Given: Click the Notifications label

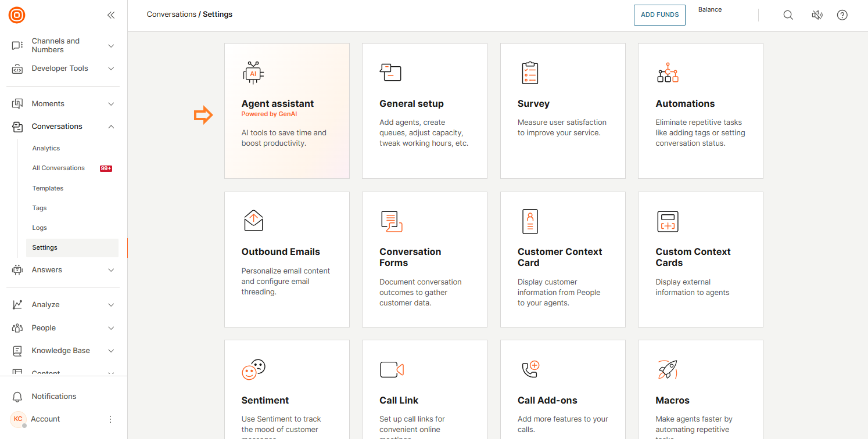Looking at the screenshot, I should point(54,397).
